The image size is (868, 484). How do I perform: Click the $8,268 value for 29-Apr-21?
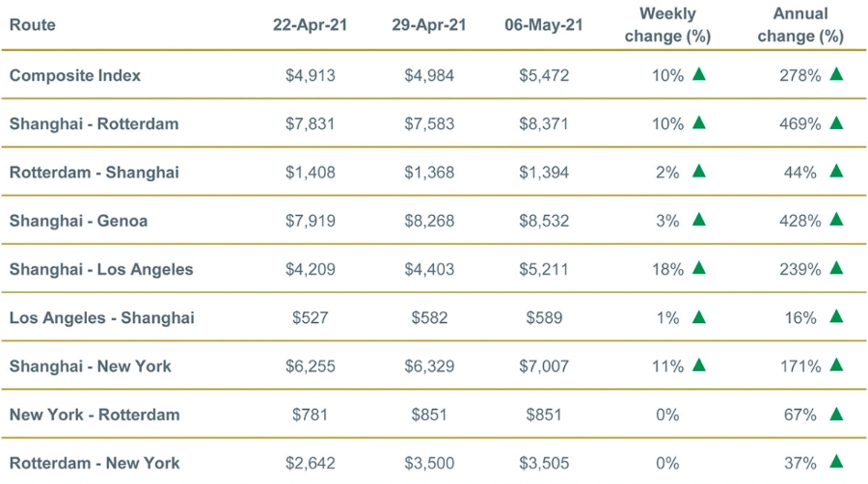(429, 221)
